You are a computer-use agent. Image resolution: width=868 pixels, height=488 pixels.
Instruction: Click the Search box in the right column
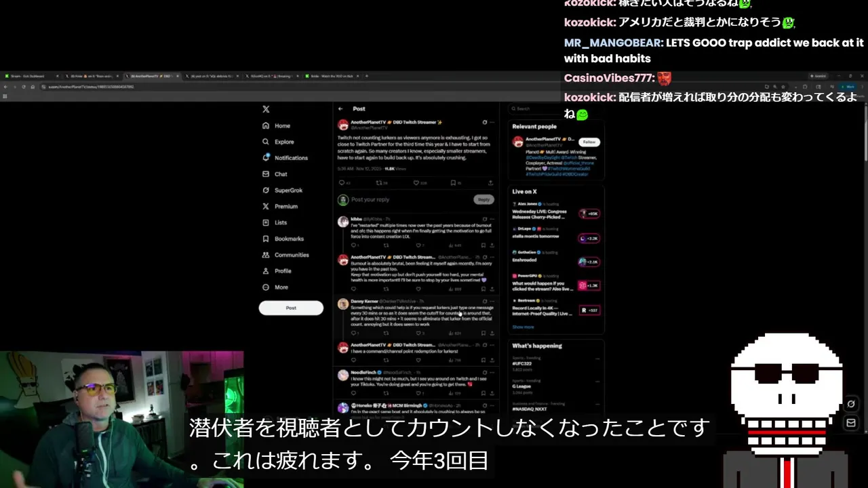(555, 108)
